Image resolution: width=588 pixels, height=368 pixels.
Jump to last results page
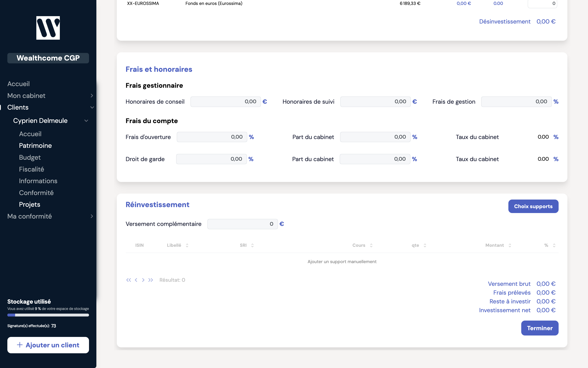151,280
